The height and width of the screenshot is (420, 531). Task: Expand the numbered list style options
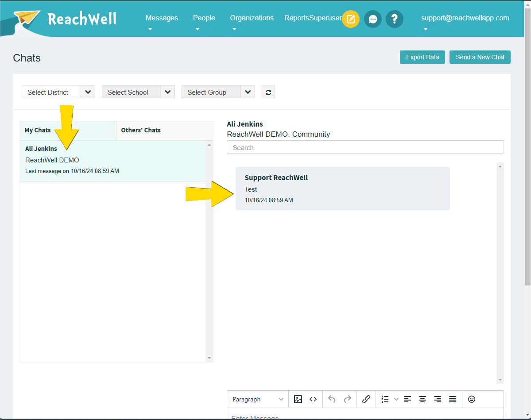[x=396, y=399]
